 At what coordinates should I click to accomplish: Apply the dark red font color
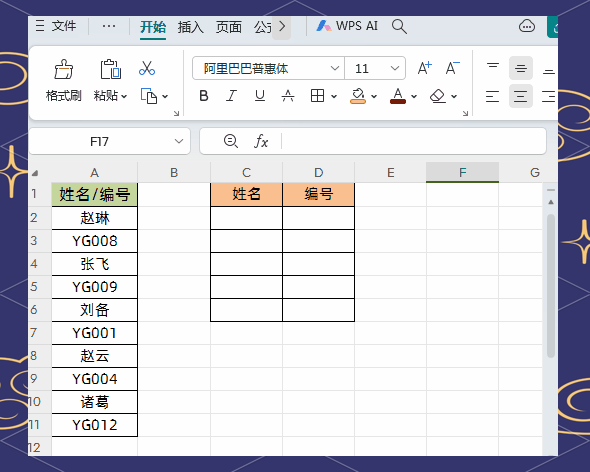[398, 96]
